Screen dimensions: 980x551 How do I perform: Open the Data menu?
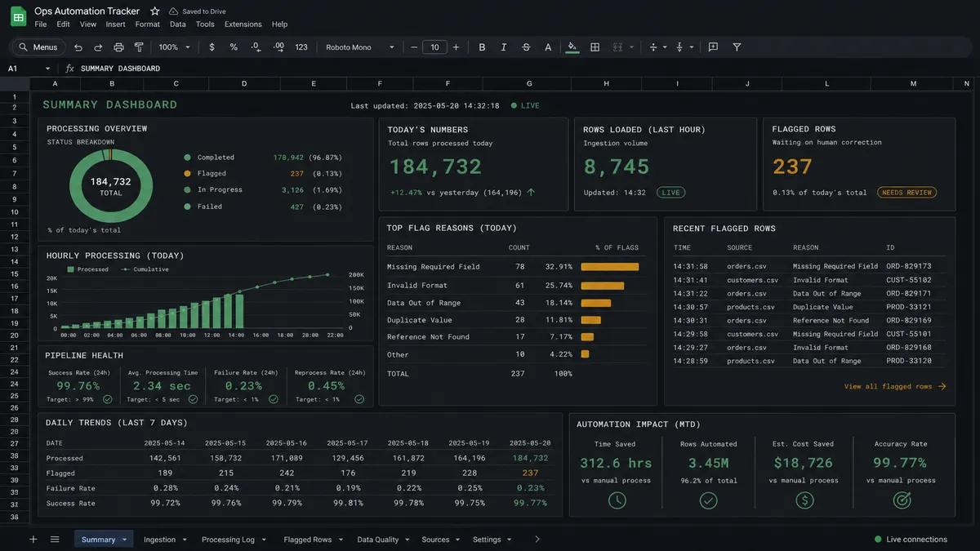click(x=177, y=24)
